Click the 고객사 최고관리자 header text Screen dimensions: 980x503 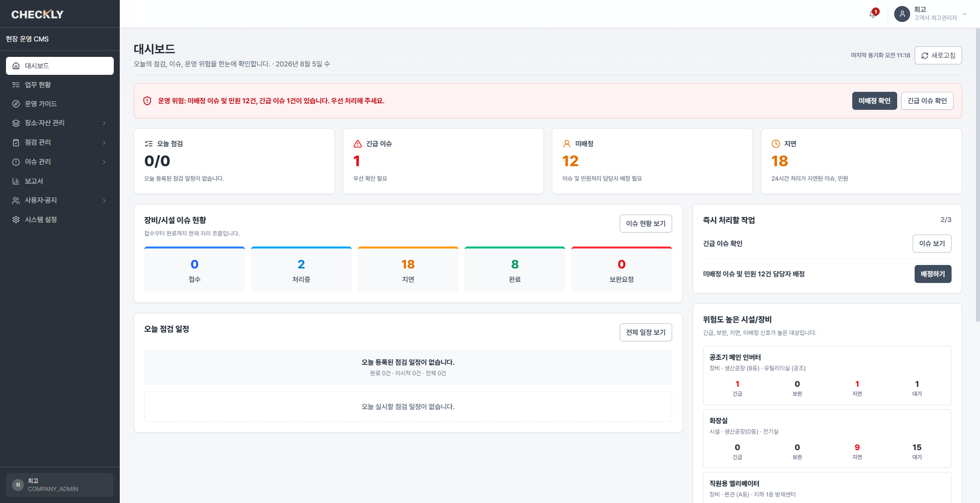936,18
